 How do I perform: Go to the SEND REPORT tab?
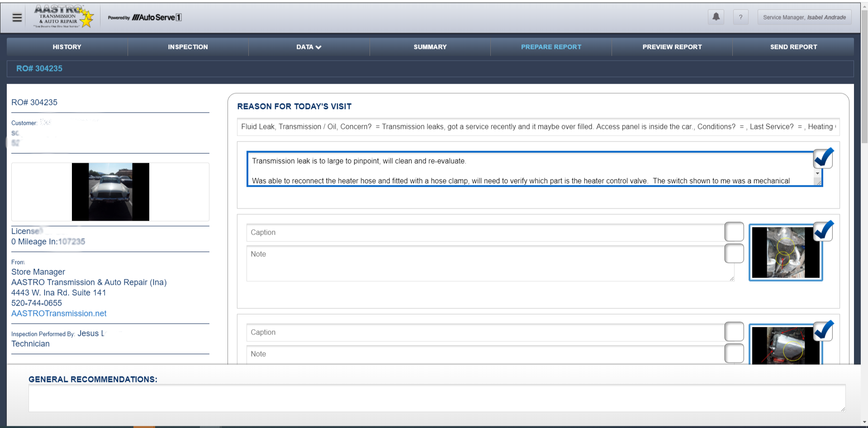(793, 47)
